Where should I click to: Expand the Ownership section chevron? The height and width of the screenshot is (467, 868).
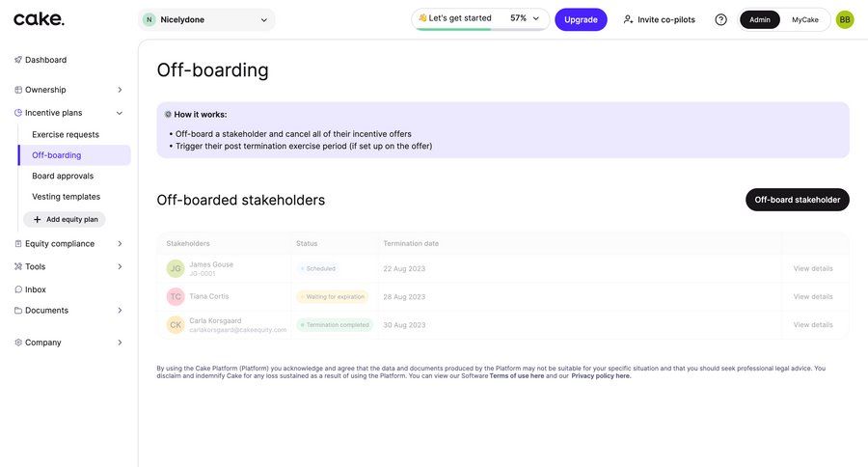click(x=120, y=90)
